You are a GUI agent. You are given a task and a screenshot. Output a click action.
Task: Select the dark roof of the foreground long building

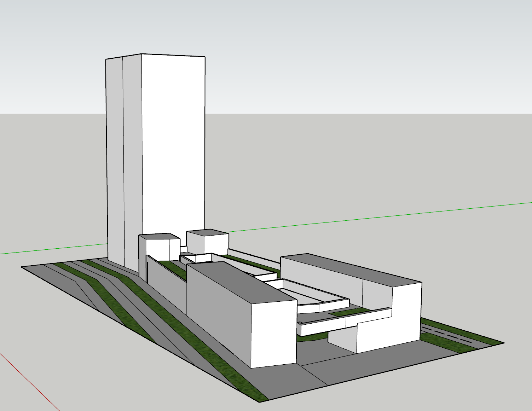click(241, 282)
